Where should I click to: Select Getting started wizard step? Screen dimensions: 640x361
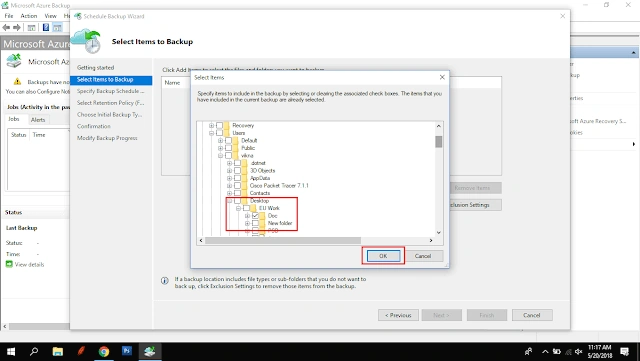click(96, 68)
